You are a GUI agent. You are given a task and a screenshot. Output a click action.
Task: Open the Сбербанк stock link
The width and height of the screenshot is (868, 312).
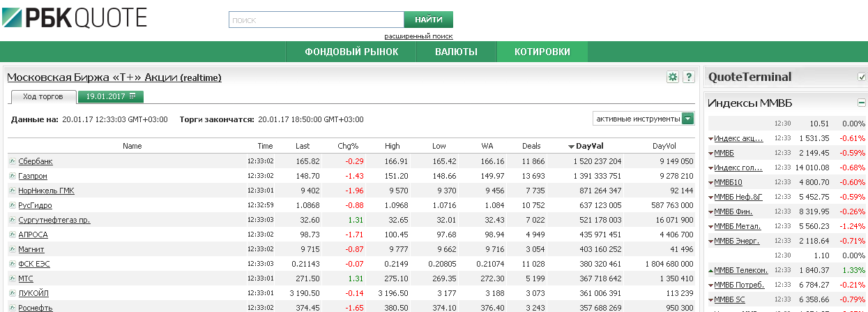point(36,161)
